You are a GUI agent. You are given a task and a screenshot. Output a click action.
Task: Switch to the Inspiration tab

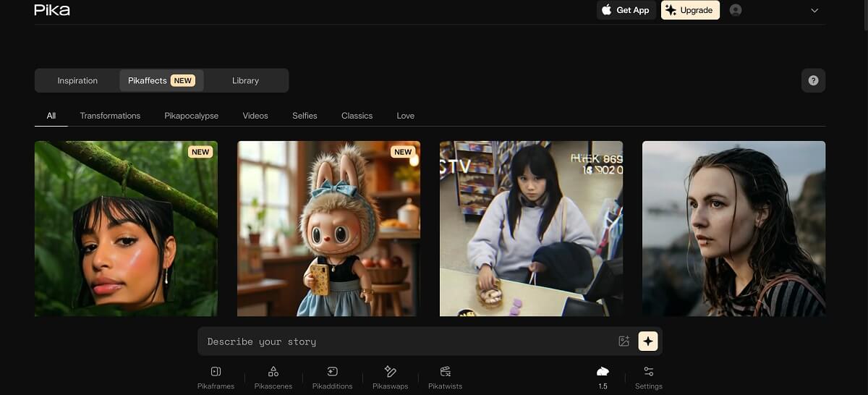[x=77, y=80]
